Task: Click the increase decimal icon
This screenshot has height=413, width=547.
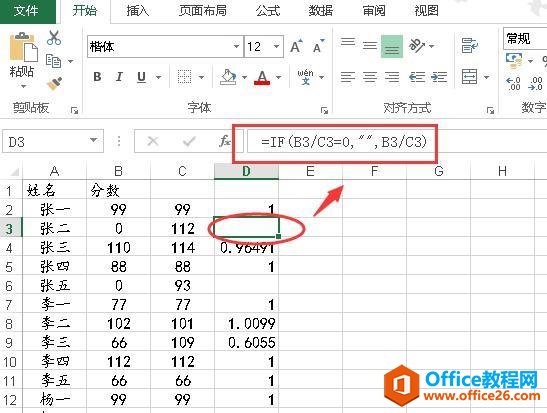Action: point(514,84)
